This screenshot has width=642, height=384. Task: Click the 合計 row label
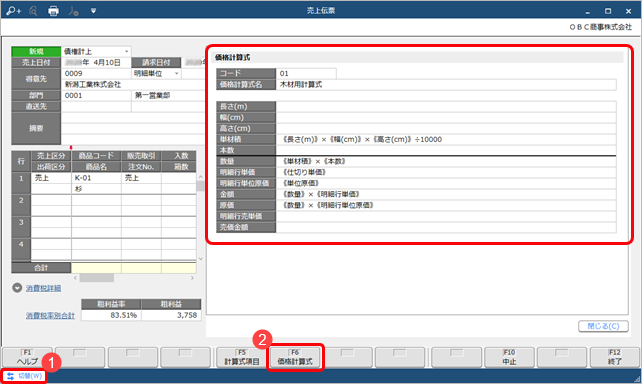[x=41, y=268]
